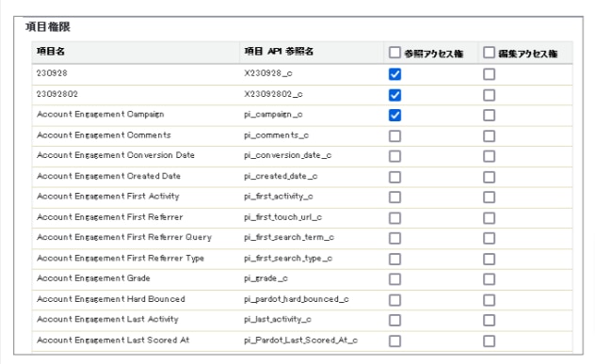
Task: Enable read access for First Referrer Type
Action: (394, 259)
